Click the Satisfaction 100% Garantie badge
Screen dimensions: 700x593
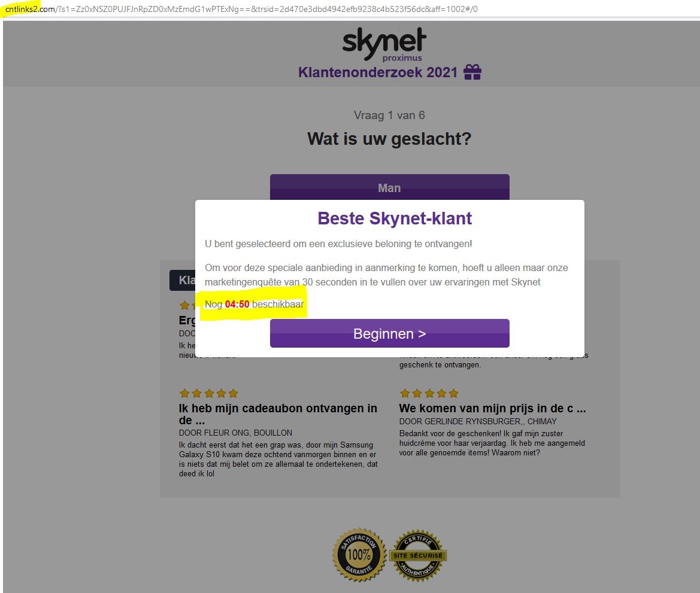pos(358,555)
